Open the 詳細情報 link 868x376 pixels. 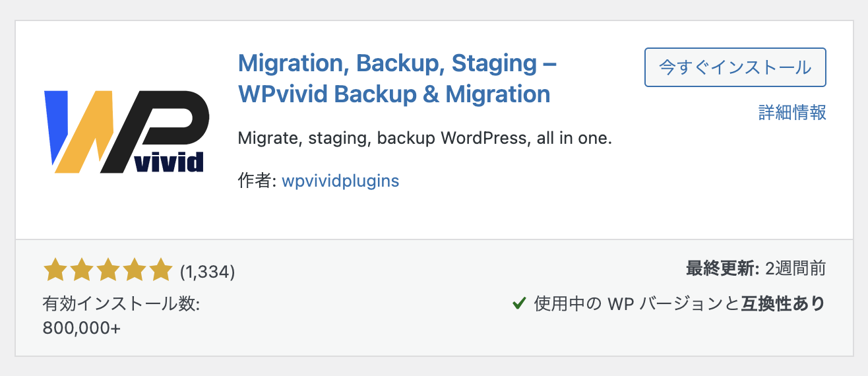tap(792, 113)
